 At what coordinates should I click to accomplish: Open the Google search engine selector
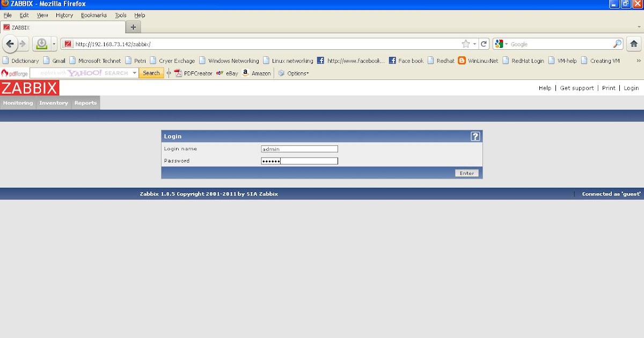(501, 44)
